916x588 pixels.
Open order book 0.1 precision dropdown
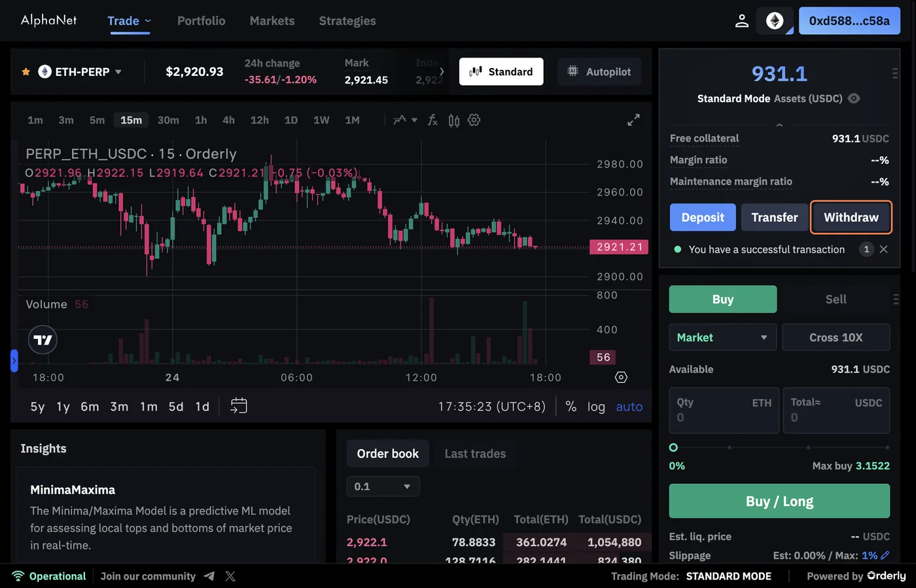pos(383,487)
